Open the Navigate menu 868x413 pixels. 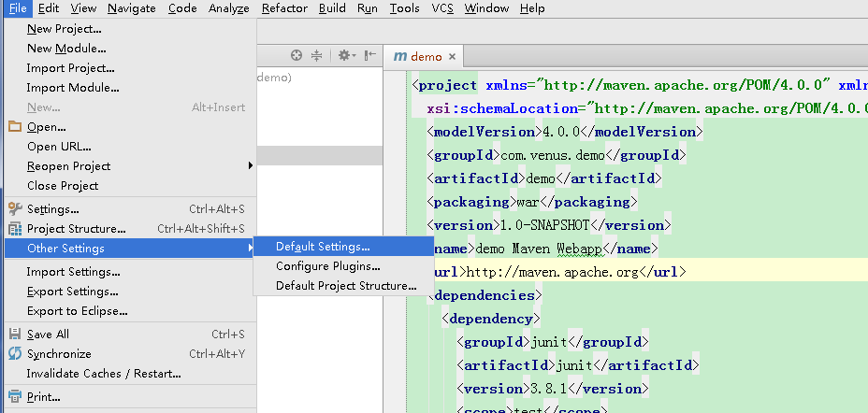[x=132, y=8]
